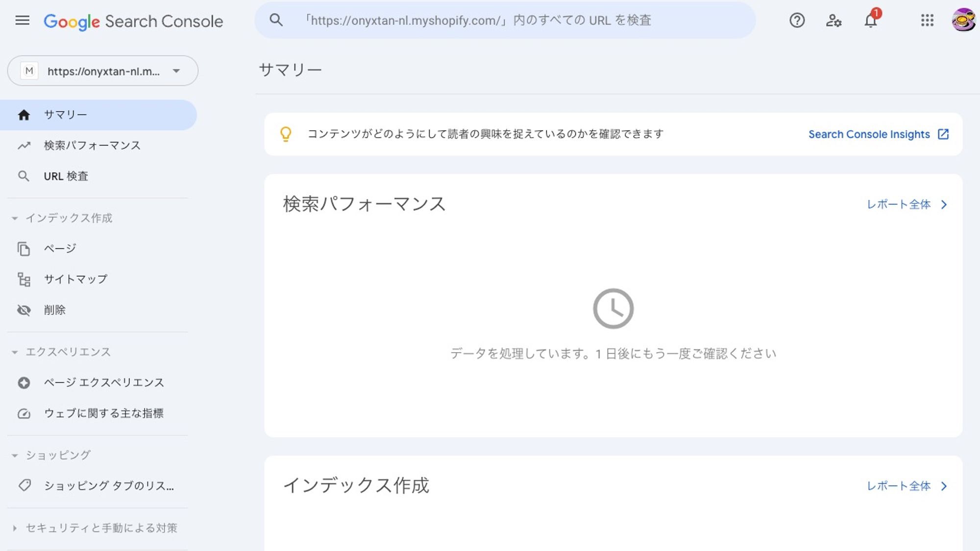Open ページ エクスペリエンス in the sidebar
The width and height of the screenshot is (980, 551).
click(x=104, y=383)
